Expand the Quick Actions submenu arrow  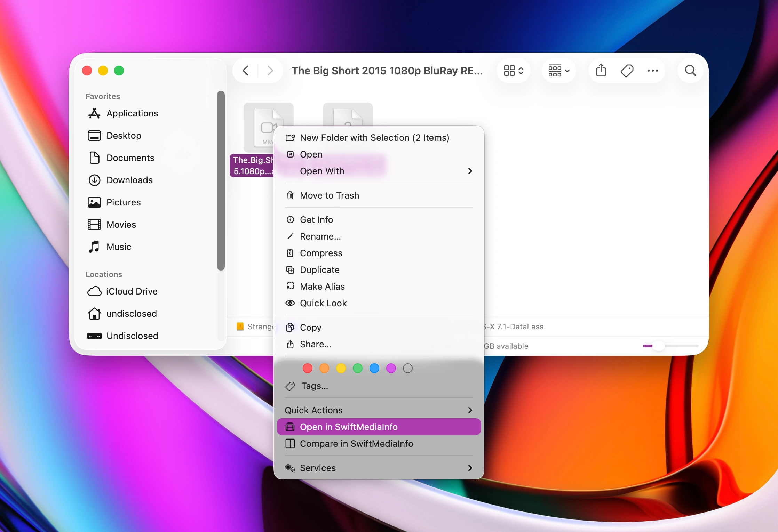point(470,410)
